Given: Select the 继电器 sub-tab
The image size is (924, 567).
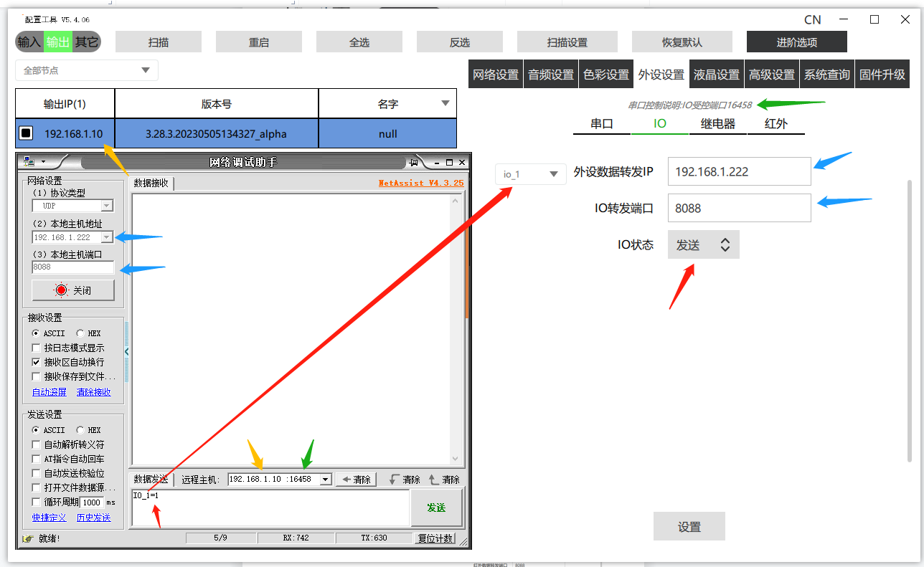Looking at the screenshot, I should 717,123.
